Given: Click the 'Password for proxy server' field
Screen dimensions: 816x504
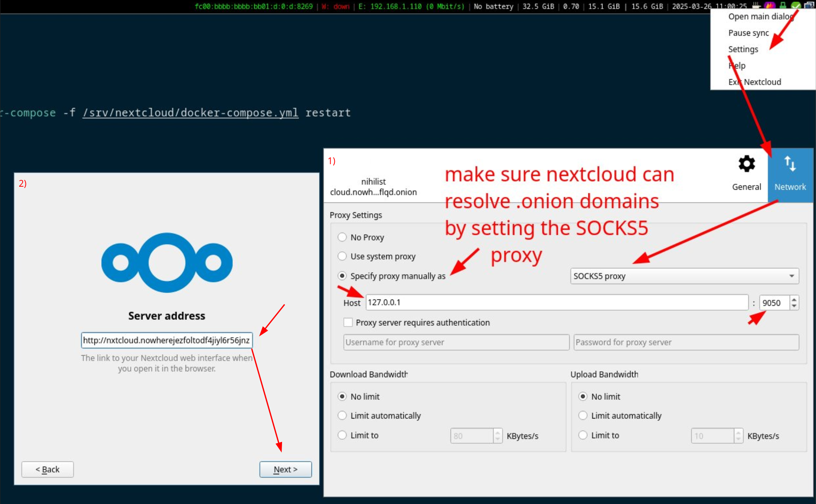Looking at the screenshot, I should pyautogui.click(x=686, y=342).
